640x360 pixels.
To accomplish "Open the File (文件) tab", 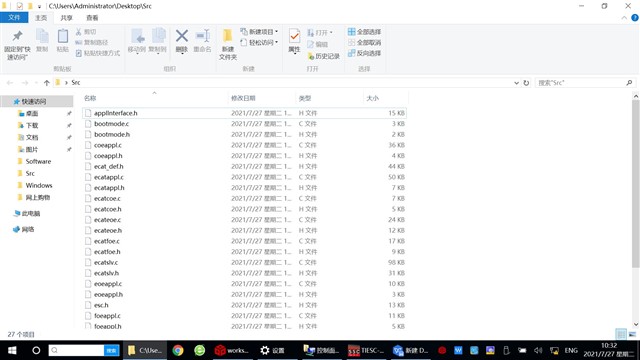I will coord(14,18).
